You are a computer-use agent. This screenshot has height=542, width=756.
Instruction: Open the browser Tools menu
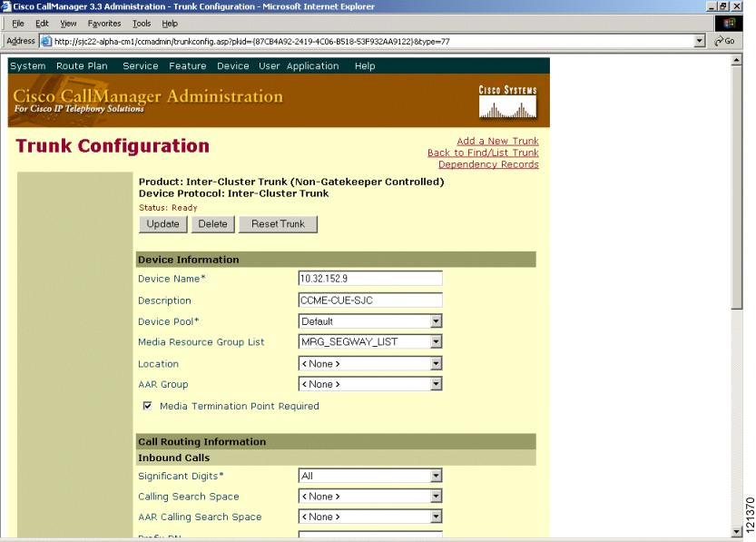tap(142, 24)
